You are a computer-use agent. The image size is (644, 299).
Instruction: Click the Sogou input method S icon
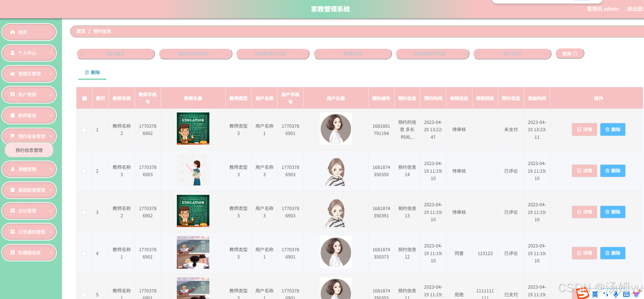tap(582, 293)
